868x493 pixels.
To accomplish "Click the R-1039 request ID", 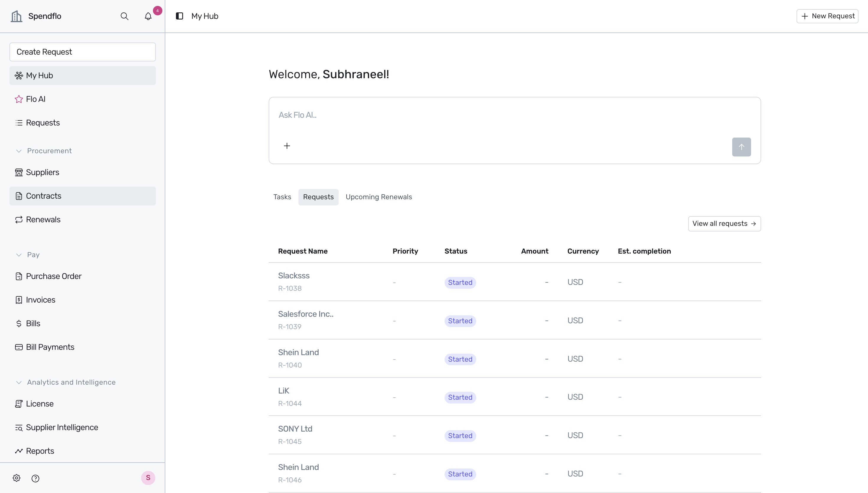I will click(x=290, y=327).
